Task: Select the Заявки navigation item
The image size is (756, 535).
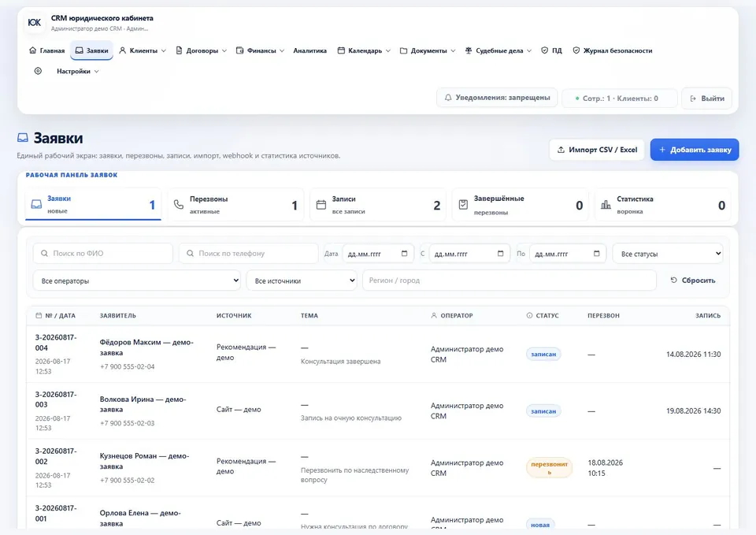Action: pos(91,50)
